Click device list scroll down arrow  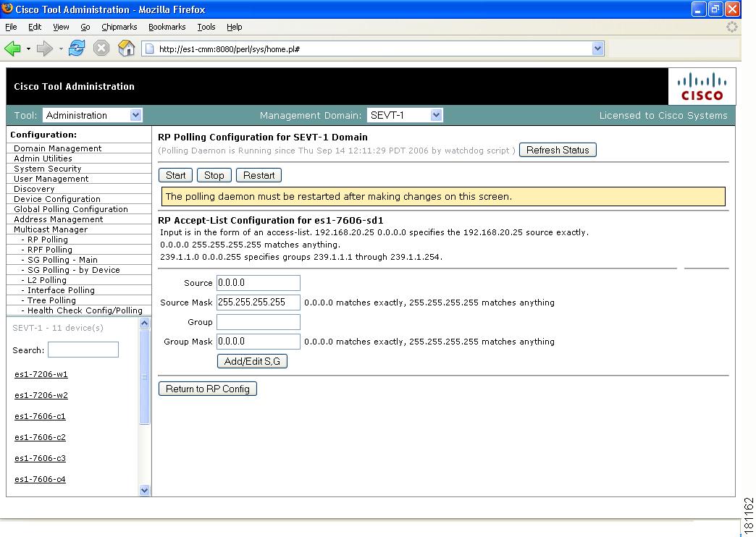tap(144, 490)
